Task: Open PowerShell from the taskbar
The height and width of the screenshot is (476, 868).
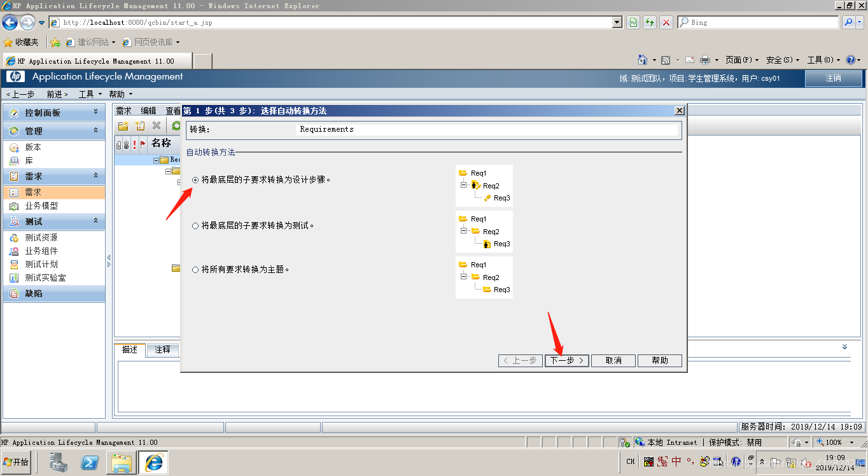Action: (x=90, y=463)
